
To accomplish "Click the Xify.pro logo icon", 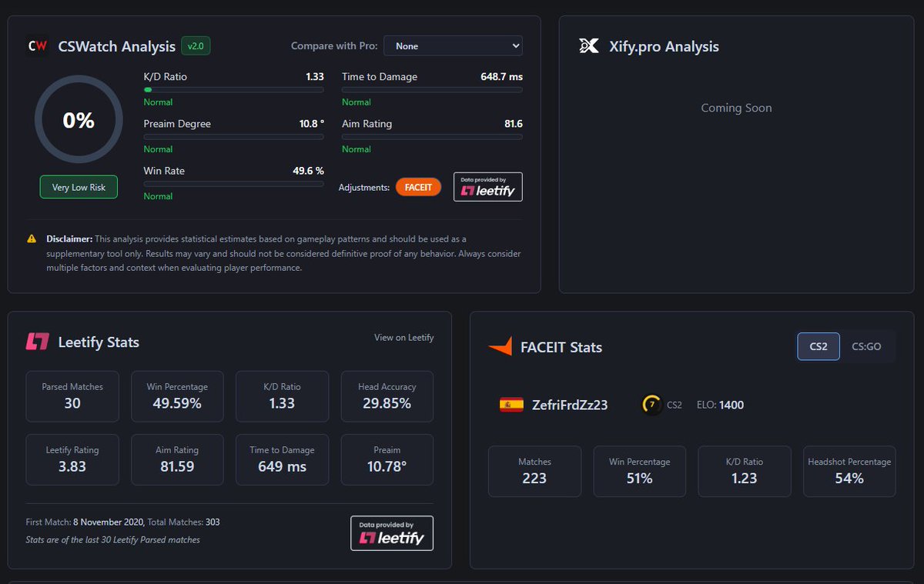I will point(588,46).
